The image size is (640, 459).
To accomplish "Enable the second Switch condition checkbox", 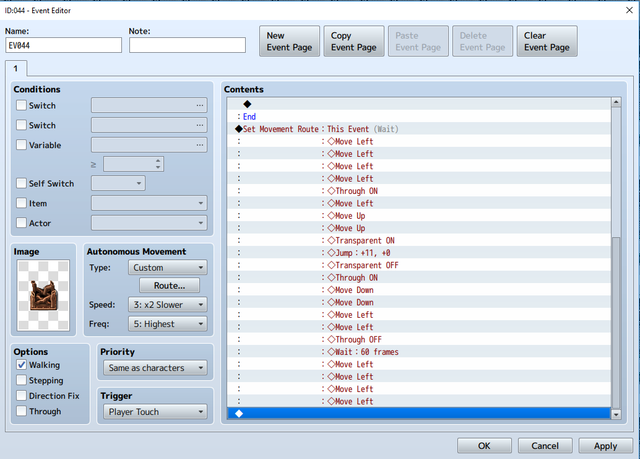I will (x=21, y=125).
